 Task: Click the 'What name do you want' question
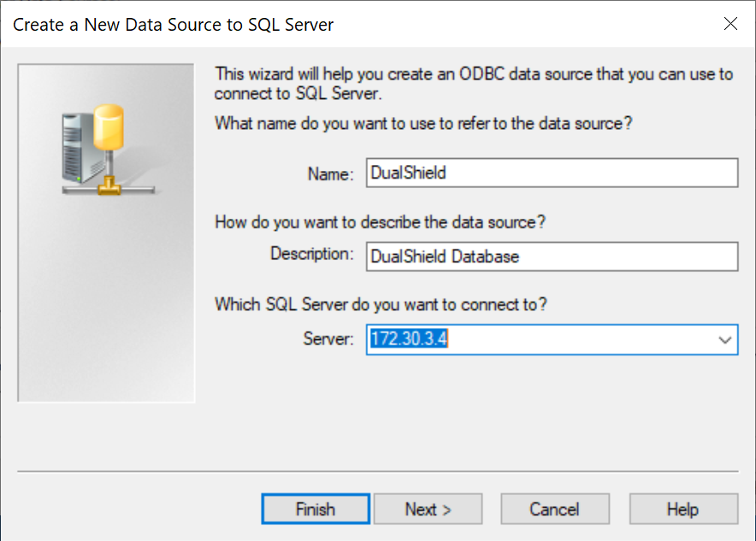[x=423, y=123]
